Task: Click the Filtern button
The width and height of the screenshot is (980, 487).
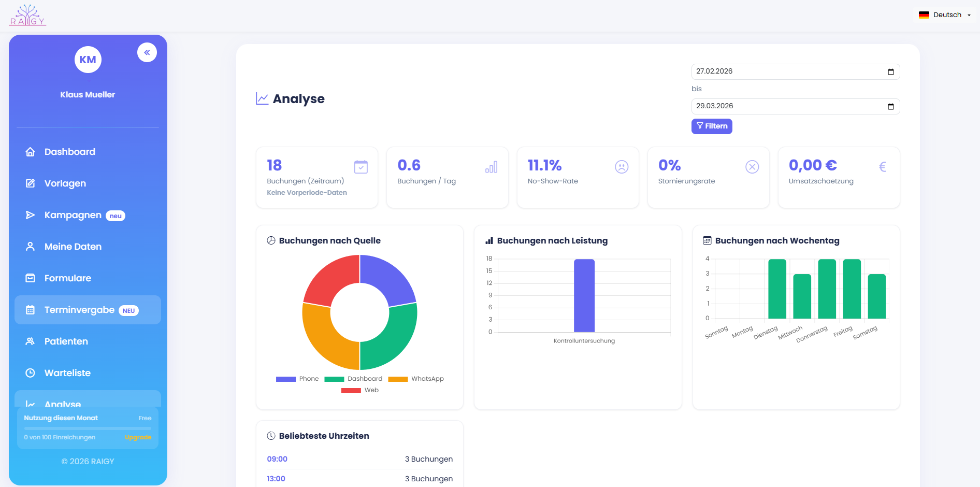Action: (712, 126)
